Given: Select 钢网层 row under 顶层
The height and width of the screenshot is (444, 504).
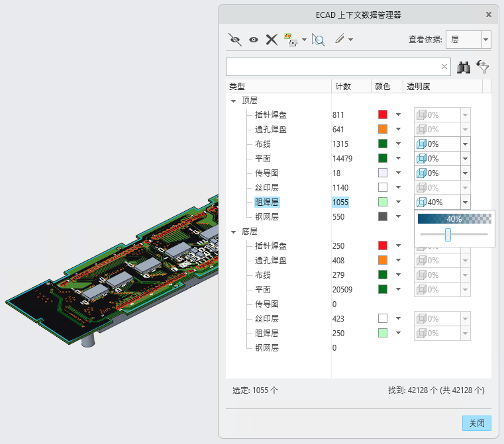Looking at the screenshot, I should [x=266, y=216].
